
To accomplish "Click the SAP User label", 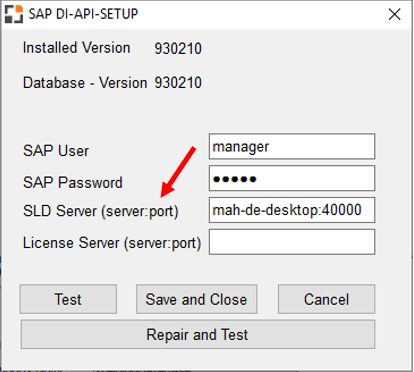I will pos(56,151).
